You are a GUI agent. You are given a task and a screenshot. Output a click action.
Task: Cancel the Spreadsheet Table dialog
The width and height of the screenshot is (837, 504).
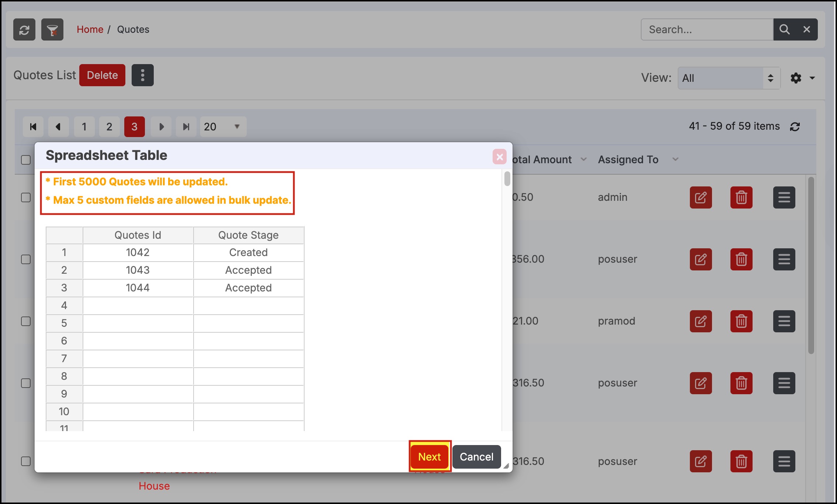point(476,457)
